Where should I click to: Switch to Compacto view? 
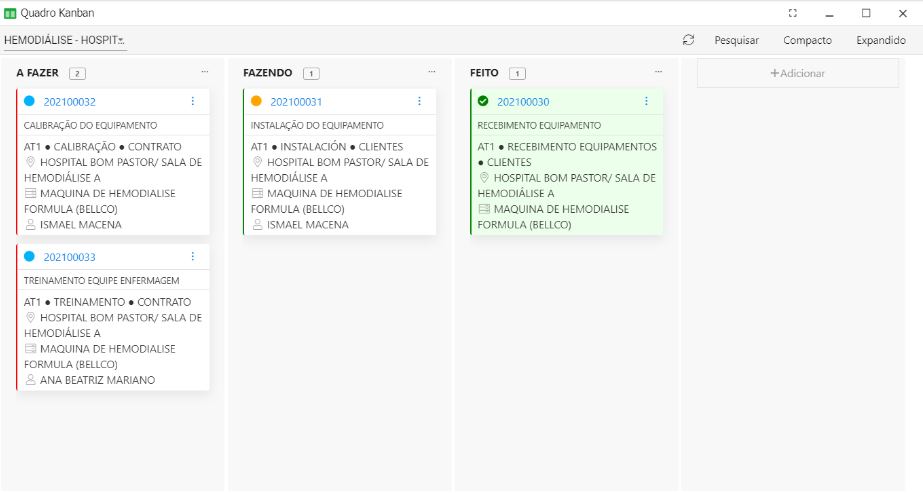click(807, 40)
